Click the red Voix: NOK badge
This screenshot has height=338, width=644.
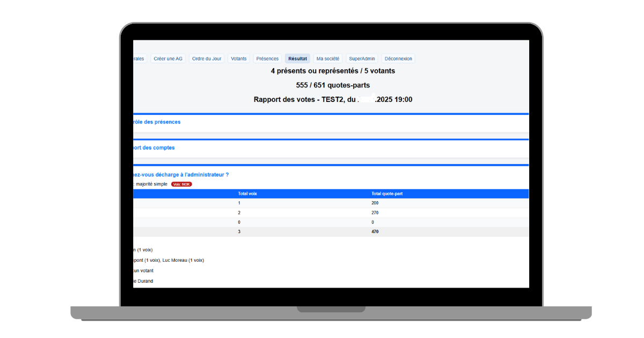coord(181,184)
